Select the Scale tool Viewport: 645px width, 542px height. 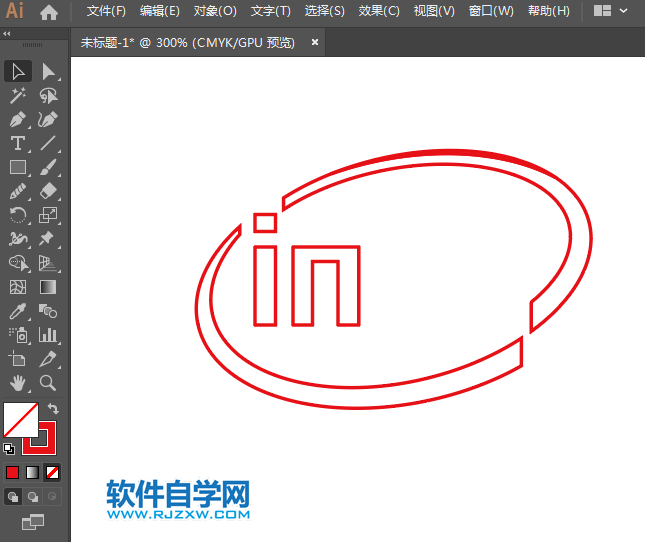tap(49, 215)
